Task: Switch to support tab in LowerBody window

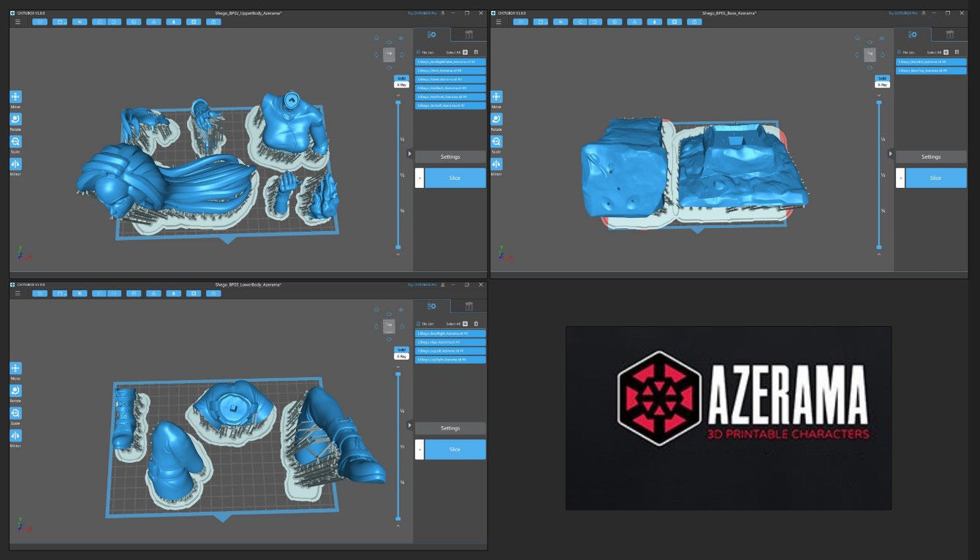Action: pos(468,306)
